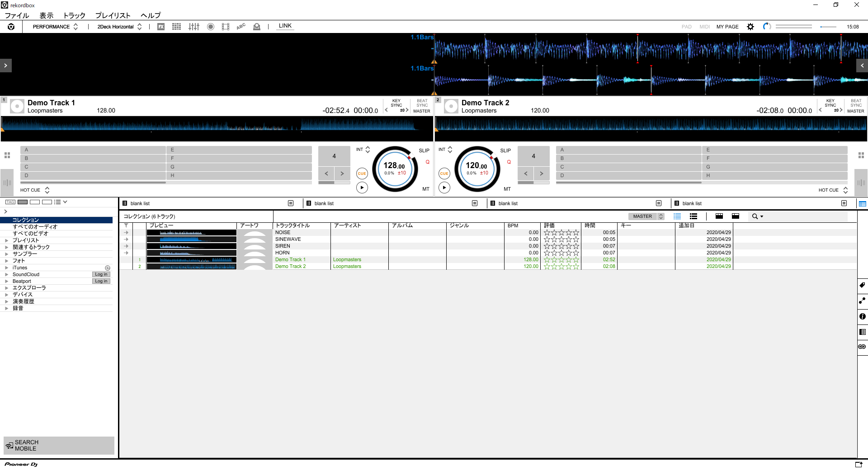
Task: Click the detach window icon at bottom right
Action: coord(859,464)
